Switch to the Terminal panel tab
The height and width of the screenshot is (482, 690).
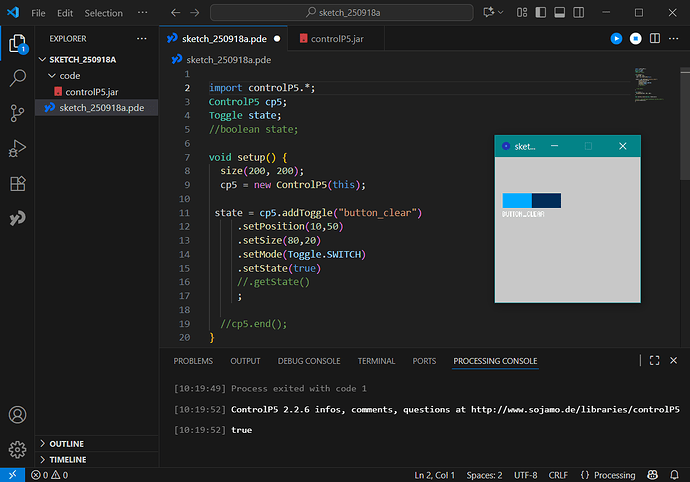tap(376, 361)
